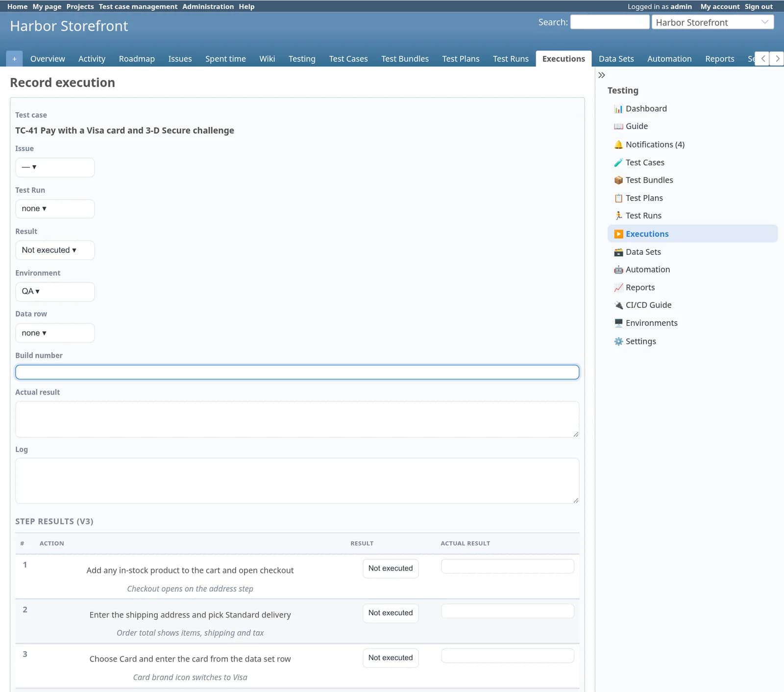Click the Data Sets card-box icon
The height and width of the screenshot is (692, 784).
[x=618, y=252]
